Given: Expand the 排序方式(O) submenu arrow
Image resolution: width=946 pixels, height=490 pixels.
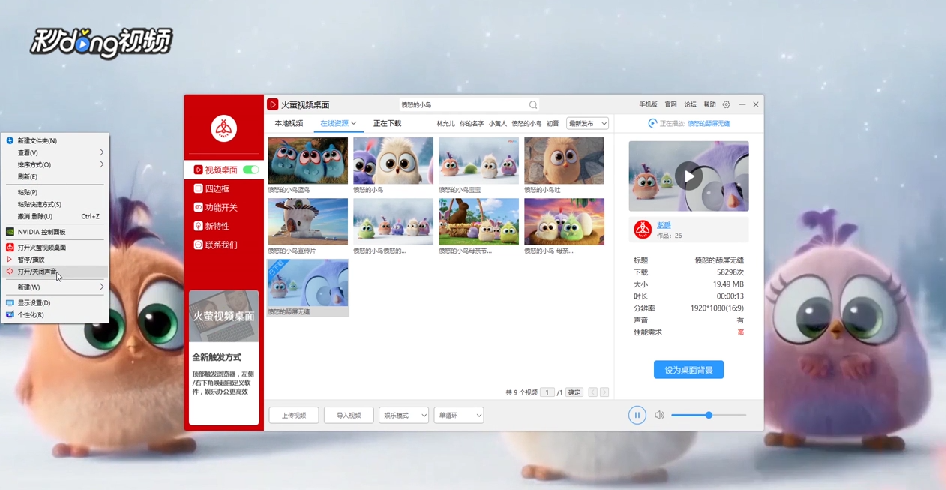Looking at the screenshot, I should pos(101,164).
